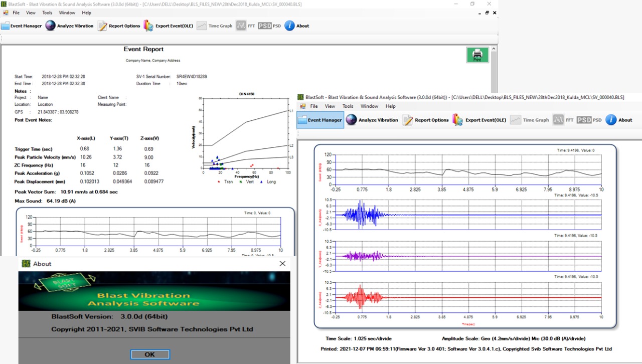Click BlastSoft app icon in back window title bar
642x364 pixels.
tap(4, 4)
